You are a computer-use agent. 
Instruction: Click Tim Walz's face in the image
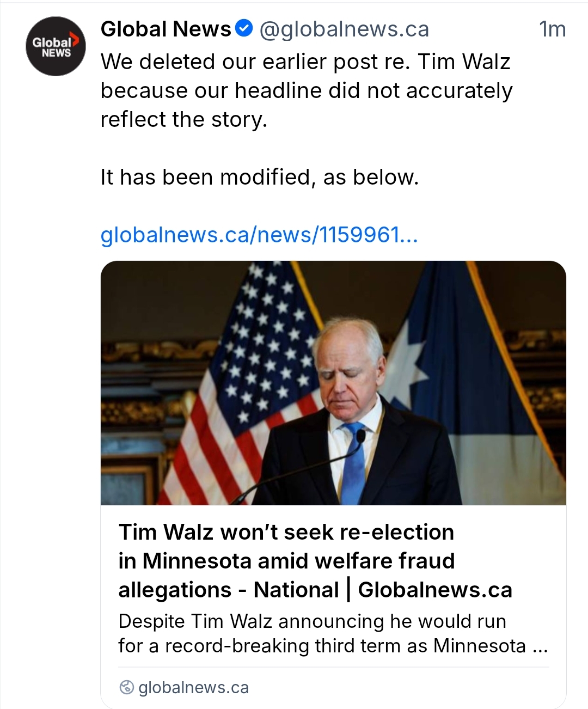tap(349, 377)
